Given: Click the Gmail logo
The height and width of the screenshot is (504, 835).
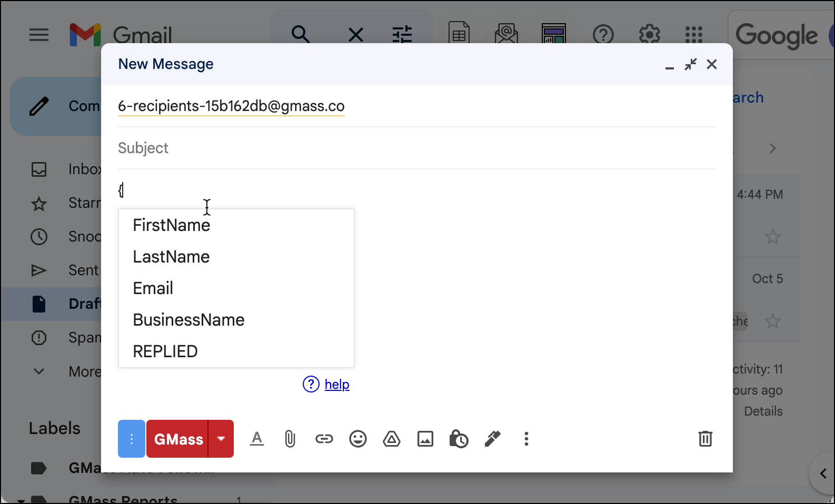Looking at the screenshot, I should (x=121, y=35).
